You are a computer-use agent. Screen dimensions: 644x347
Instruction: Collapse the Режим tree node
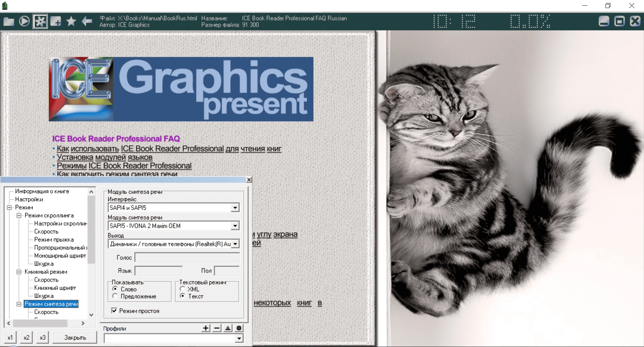pos(9,208)
